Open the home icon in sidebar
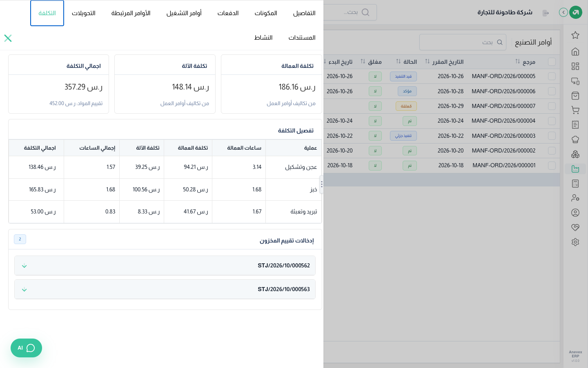 (575, 52)
